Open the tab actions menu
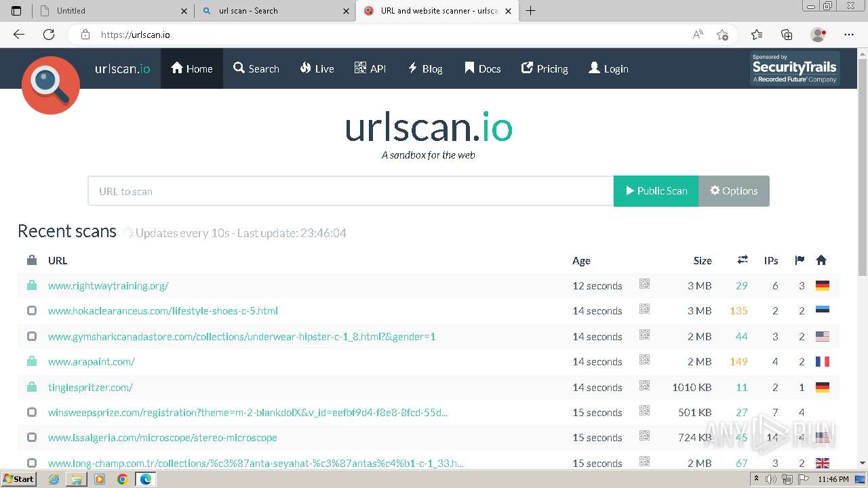868x488 pixels. [16, 11]
